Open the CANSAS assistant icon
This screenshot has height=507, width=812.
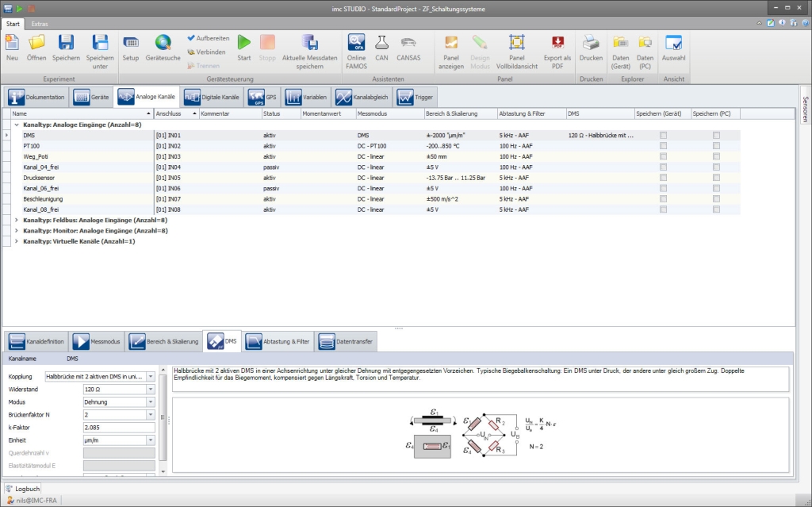pos(408,43)
